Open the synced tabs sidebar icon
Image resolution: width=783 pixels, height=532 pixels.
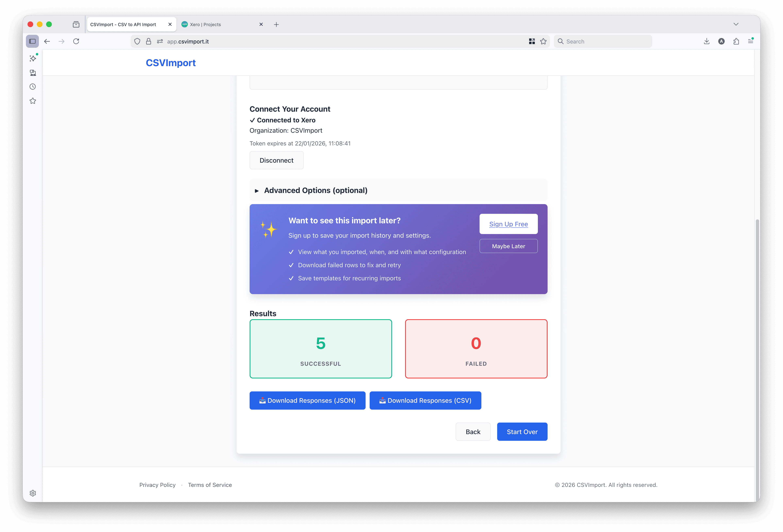click(x=33, y=73)
